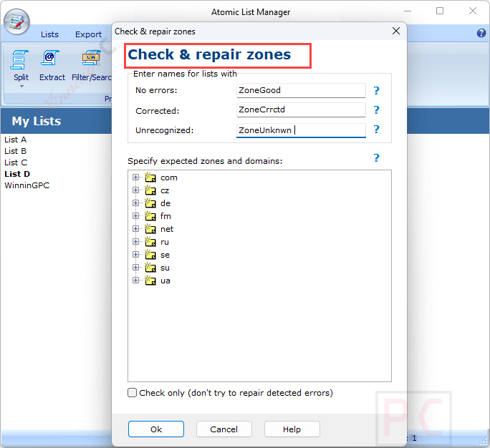Click the de folder icon
The height and width of the screenshot is (448, 490).
150,203
